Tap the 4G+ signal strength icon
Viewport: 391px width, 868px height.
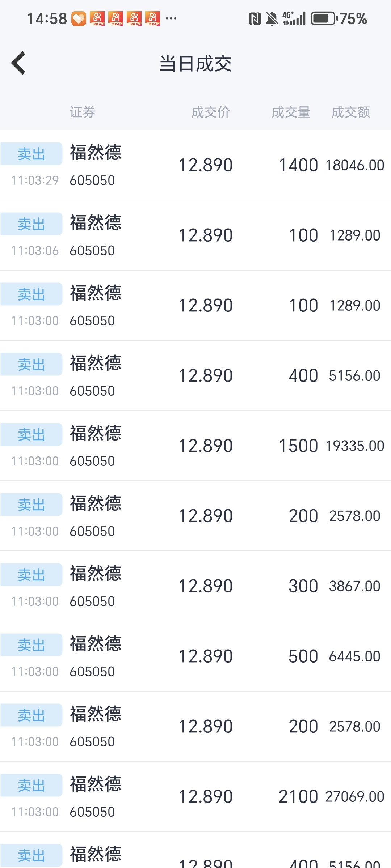[294, 18]
